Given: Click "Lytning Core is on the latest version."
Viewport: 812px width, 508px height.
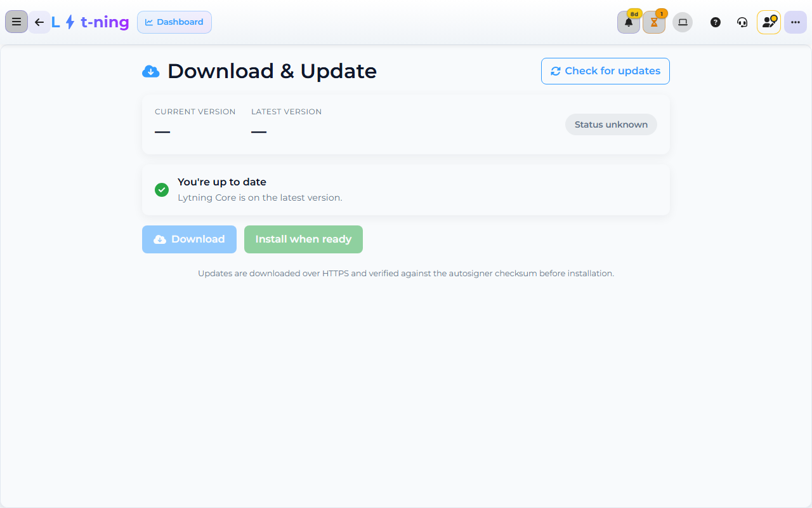Looking at the screenshot, I should click(x=260, y=197).
